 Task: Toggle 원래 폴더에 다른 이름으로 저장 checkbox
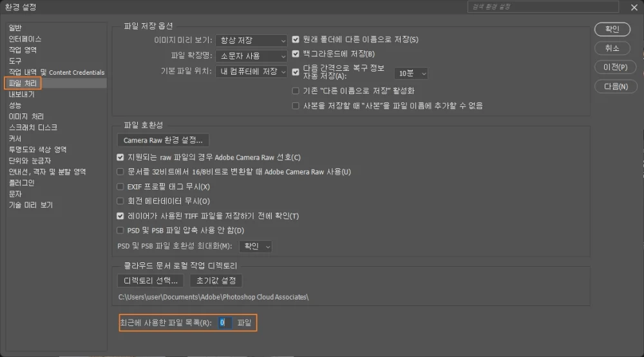coord(296,39)
